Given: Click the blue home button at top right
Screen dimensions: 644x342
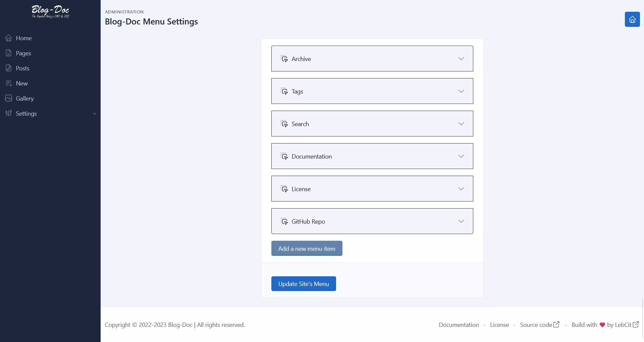Looking at the screenshot, I should coord(632,19).
